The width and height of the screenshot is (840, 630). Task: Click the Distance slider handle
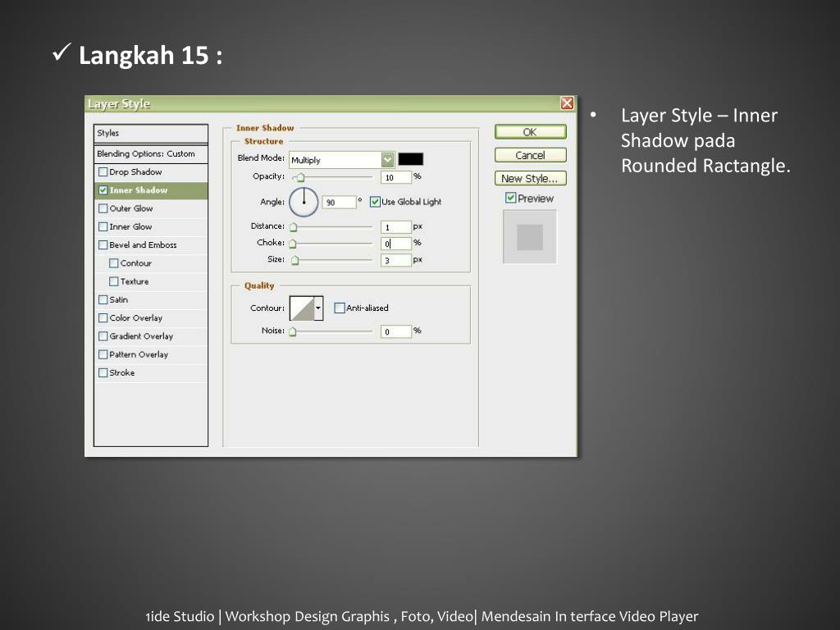tap(293, 227)
